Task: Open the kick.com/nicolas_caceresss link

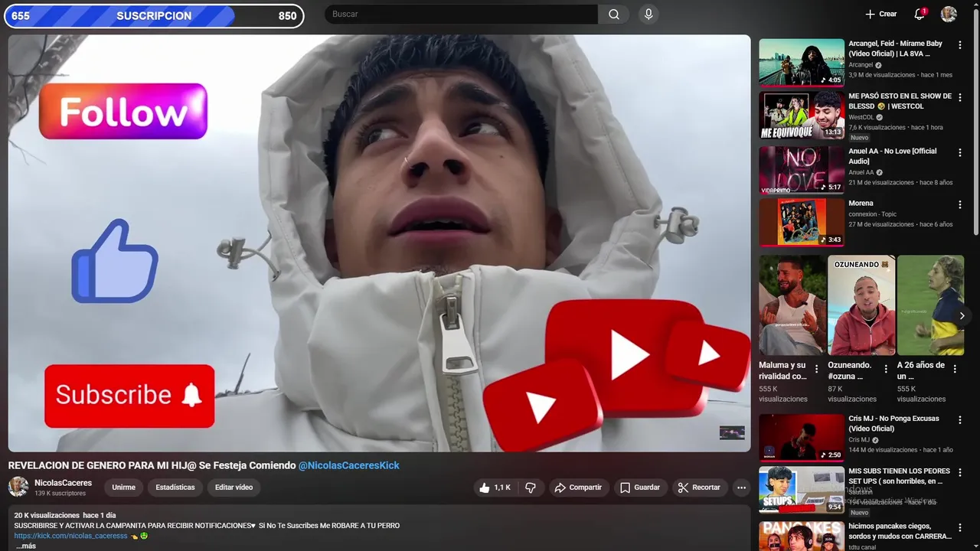Action: click(70, 536)
